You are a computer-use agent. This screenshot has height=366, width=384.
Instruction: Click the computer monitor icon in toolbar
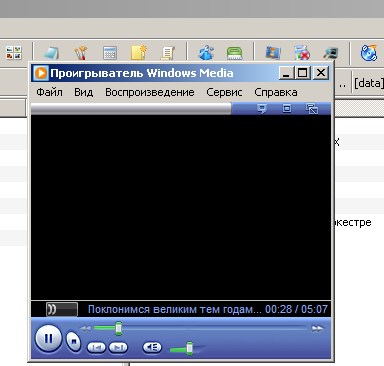pos(331,53)
